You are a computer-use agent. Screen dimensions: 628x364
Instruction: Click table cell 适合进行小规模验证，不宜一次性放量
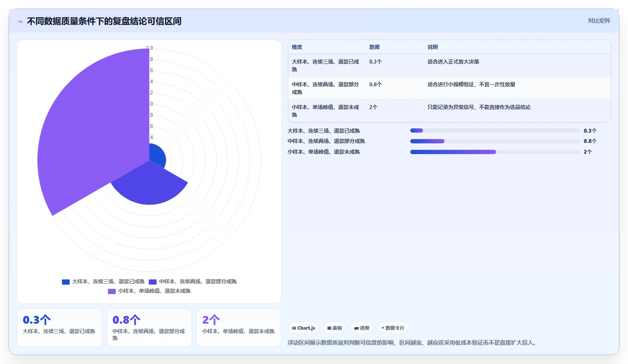coord(471,85)
